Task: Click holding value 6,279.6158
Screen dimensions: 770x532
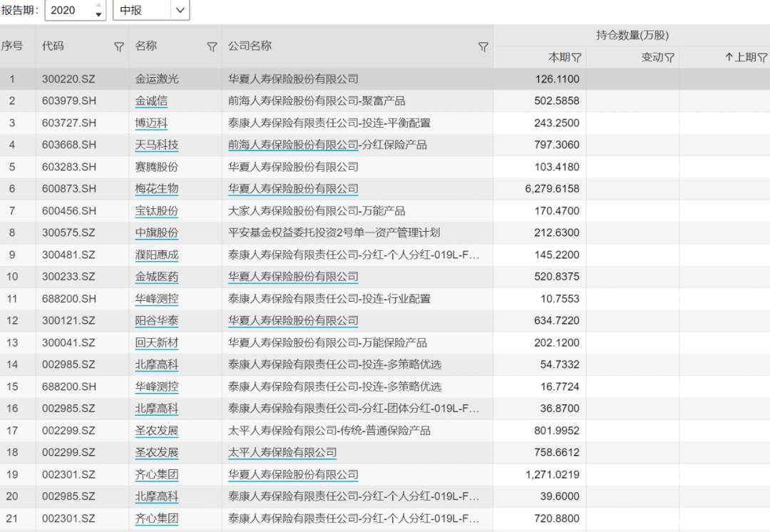Action: (x=552, y=189)
